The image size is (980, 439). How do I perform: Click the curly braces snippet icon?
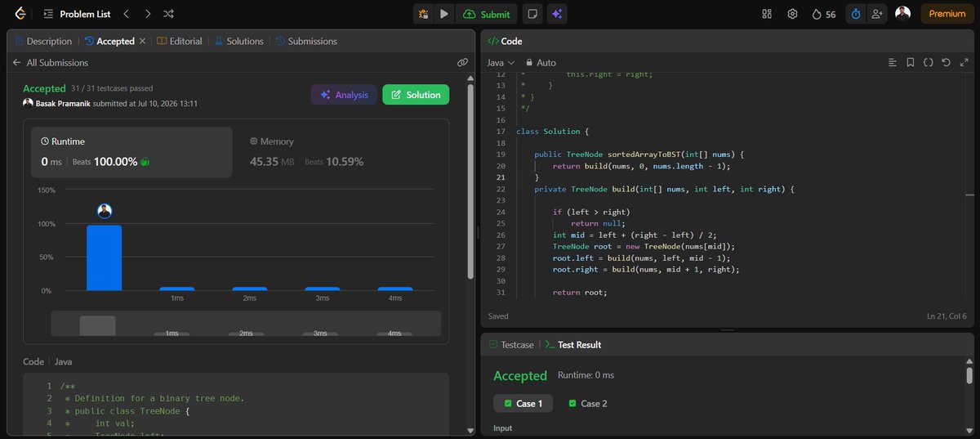[929, 62]
